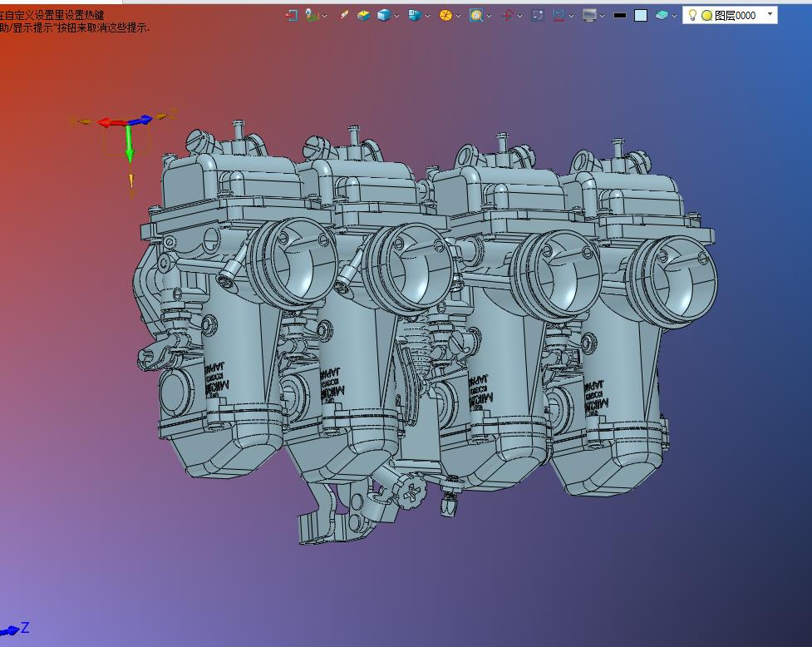This screenshot has height=647, width=812.
Task: Click the exit icon at toolbar start
Action: pos(292,16)
